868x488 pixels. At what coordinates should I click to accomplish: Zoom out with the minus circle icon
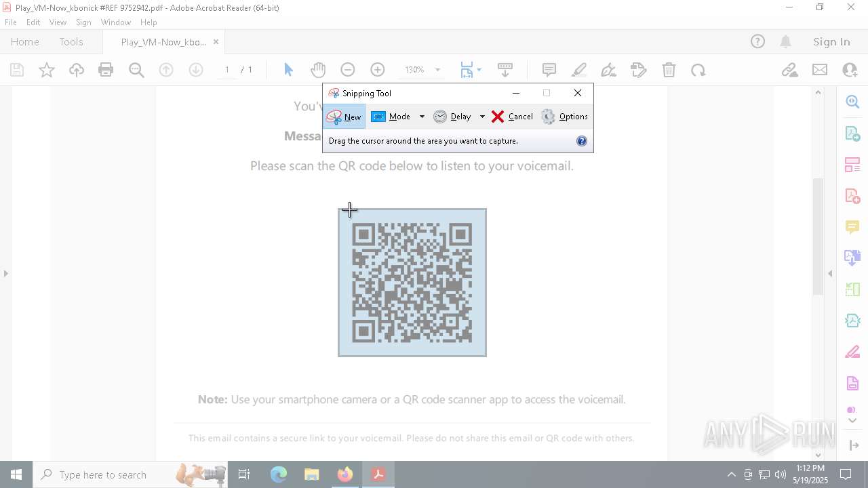coord(348,70)
